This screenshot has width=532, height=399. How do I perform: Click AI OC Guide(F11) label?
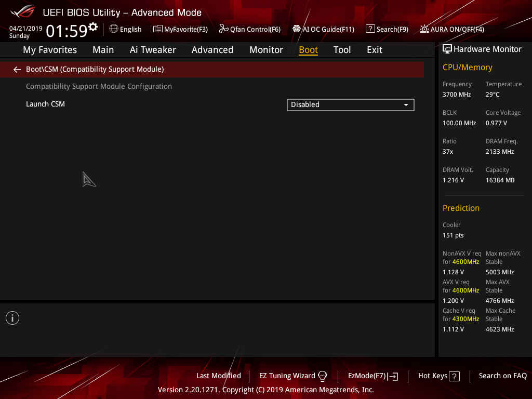click(328, 29)
